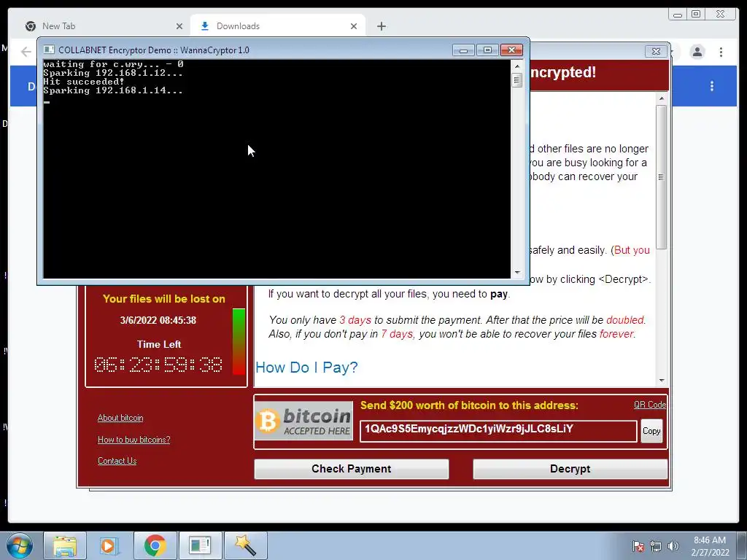Click the green-to-red time left bar
747x560 pixels.
239,341
